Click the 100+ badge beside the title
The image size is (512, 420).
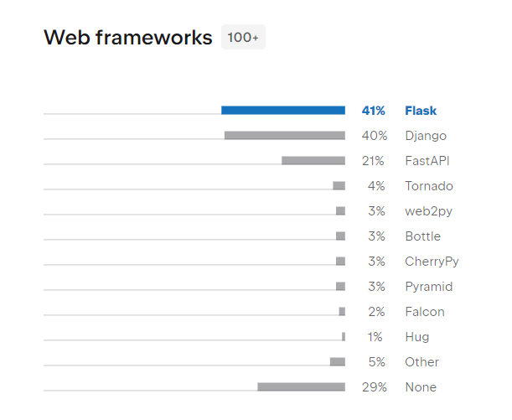pos(243,38)
